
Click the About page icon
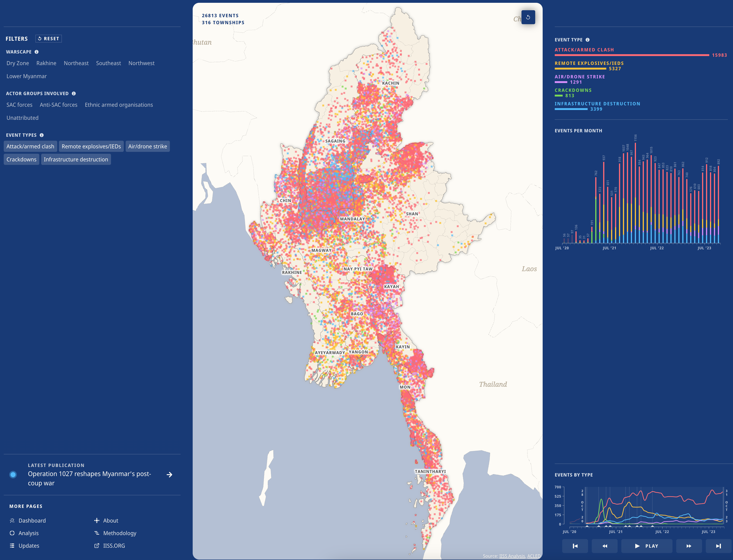97,520
